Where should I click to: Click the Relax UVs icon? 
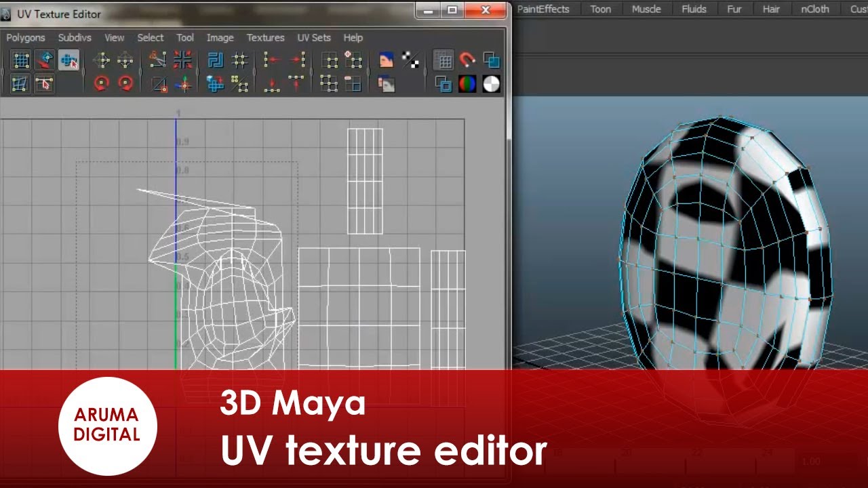(239, 84)
